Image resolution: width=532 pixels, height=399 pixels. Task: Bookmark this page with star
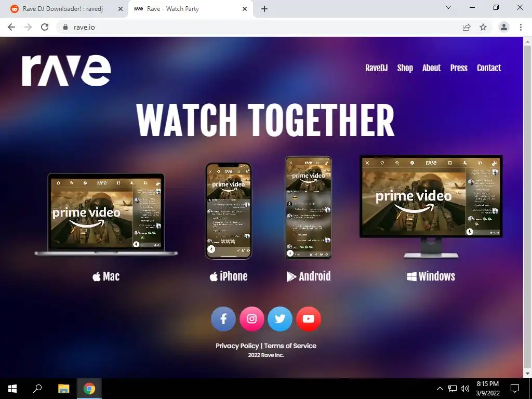[483, 27]
